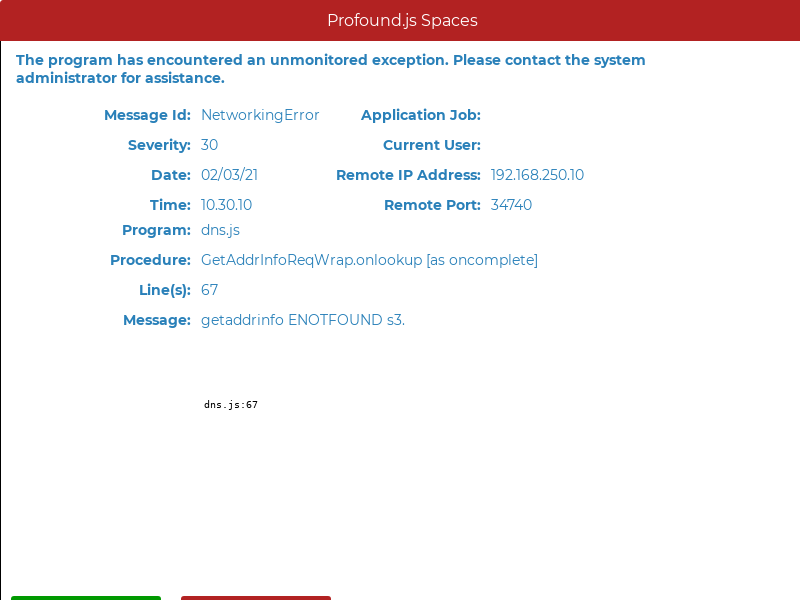Click the green button at the bottom
This screenshot has width=800, height=600.
click(86, 597)
